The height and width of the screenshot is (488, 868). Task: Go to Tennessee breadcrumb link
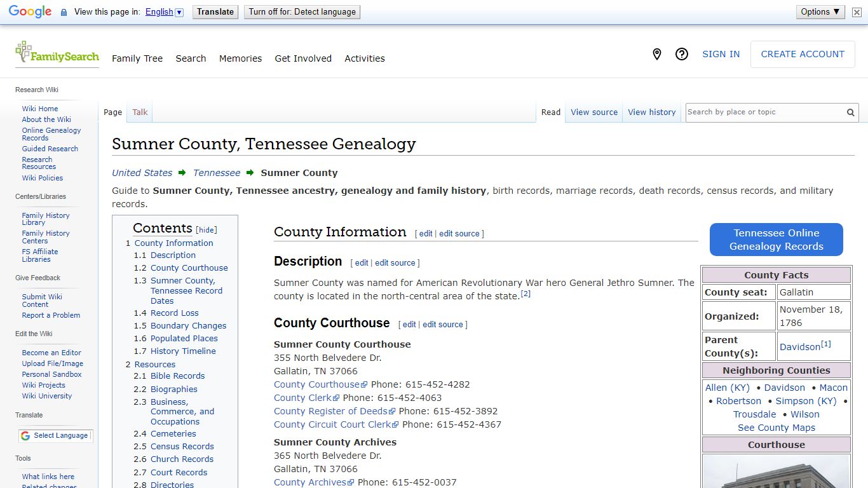217,173
